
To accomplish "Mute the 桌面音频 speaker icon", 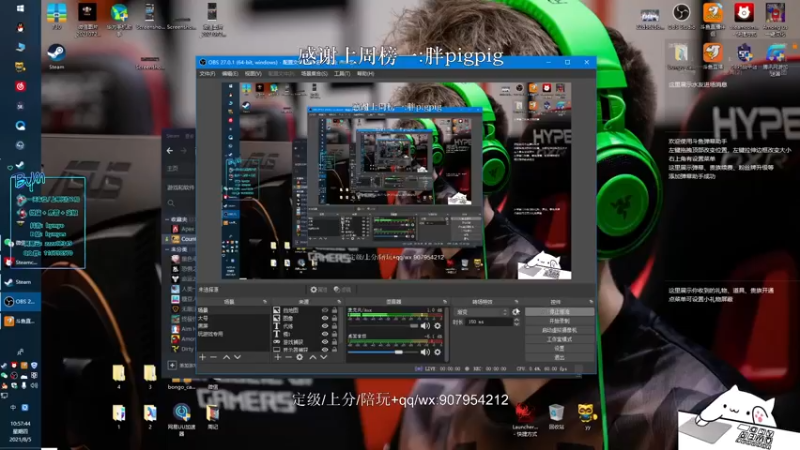I will (425, 352).
